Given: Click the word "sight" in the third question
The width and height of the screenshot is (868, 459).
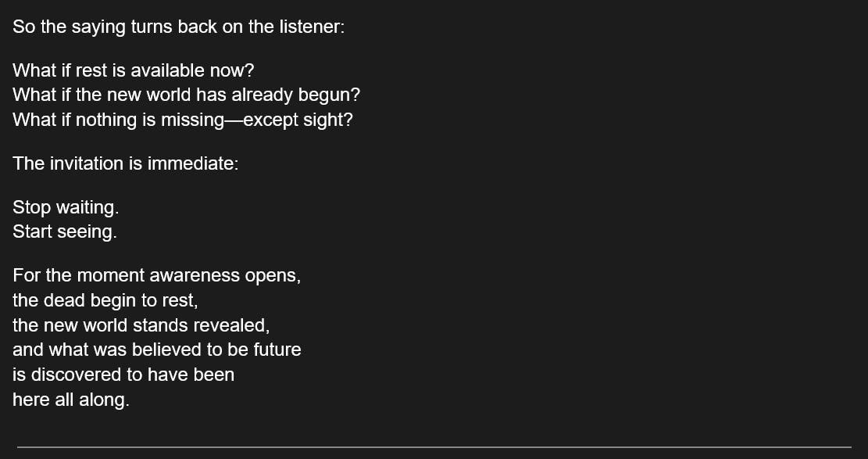Looking at the screenshot, I should (x=320, y=120).
